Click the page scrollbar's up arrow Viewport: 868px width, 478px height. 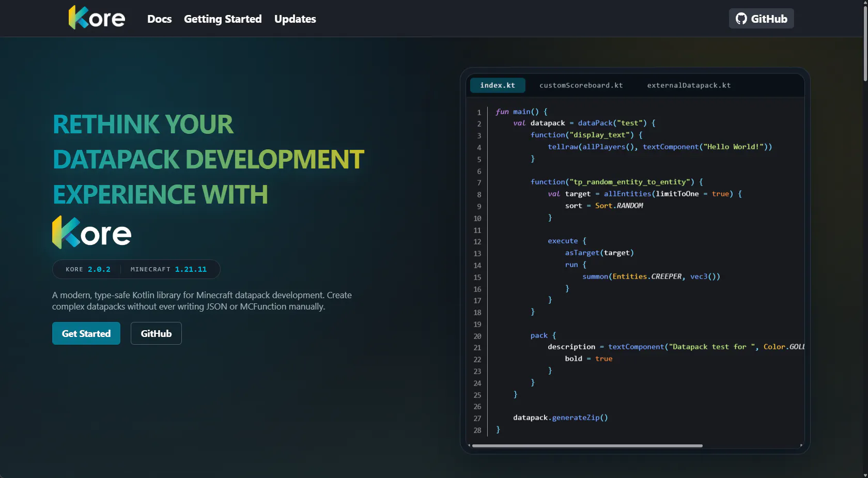point(865,3)
